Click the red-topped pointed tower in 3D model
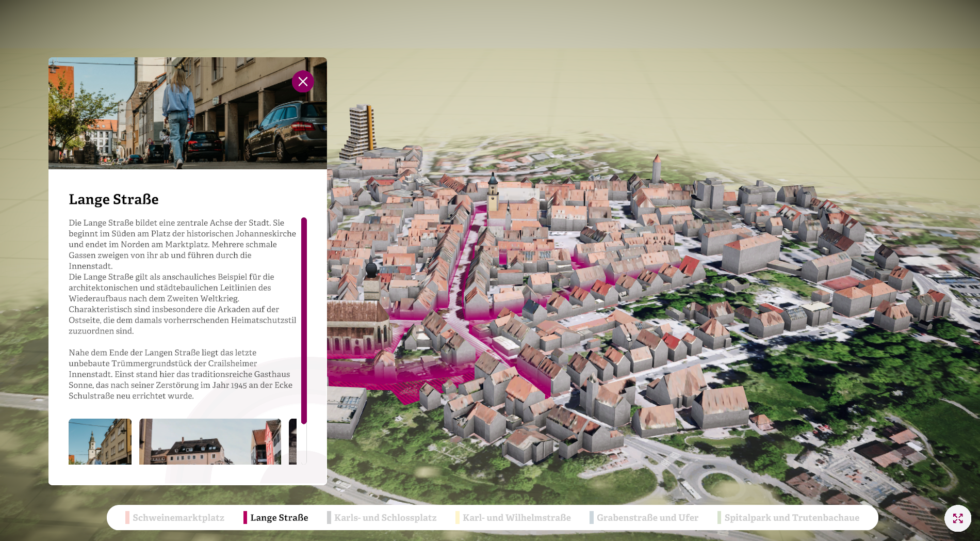The height and width of the screenshot is (541, 980). click(x=657, y=169)
